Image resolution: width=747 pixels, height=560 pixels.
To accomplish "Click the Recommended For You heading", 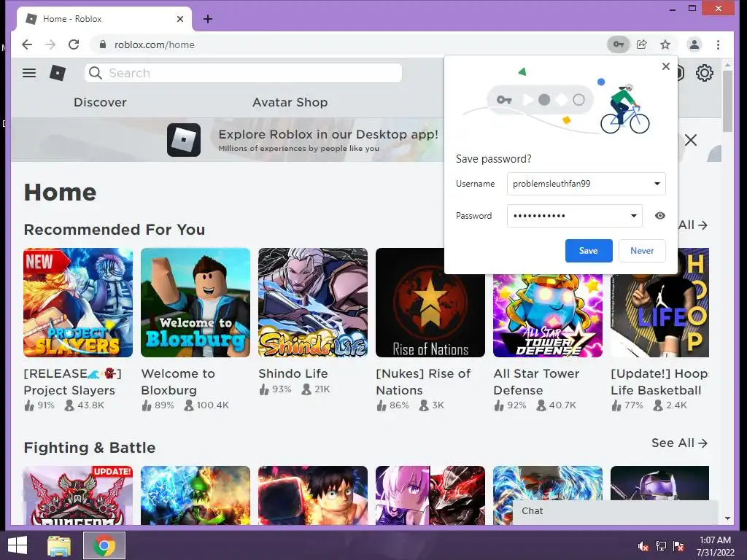I will point(115,230).
